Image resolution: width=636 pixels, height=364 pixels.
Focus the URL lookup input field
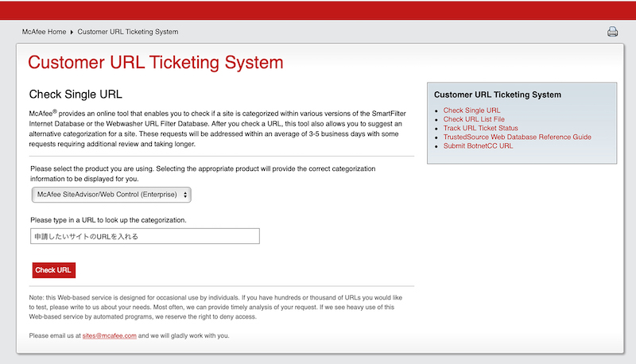click(x=145, y=236)
